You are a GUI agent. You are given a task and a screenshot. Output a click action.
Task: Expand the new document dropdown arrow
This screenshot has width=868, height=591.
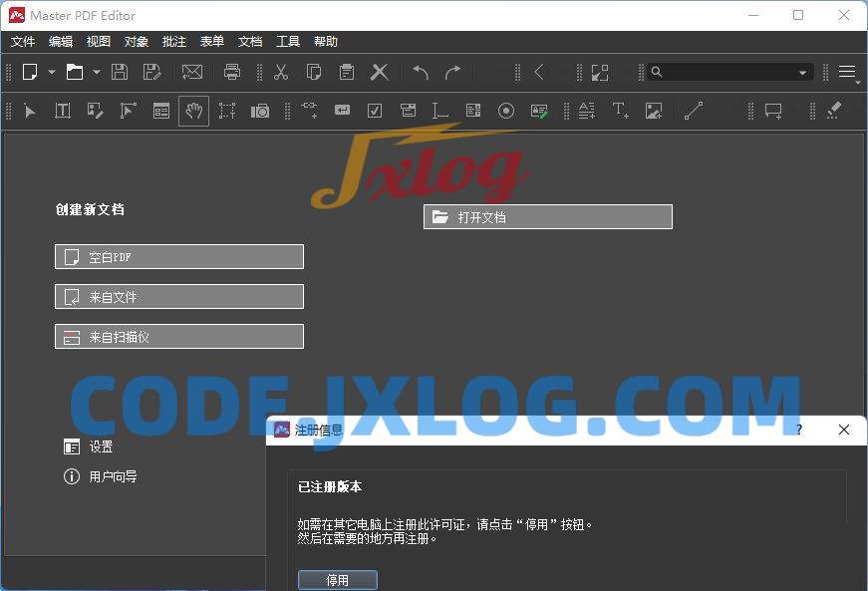coord(51,72)
